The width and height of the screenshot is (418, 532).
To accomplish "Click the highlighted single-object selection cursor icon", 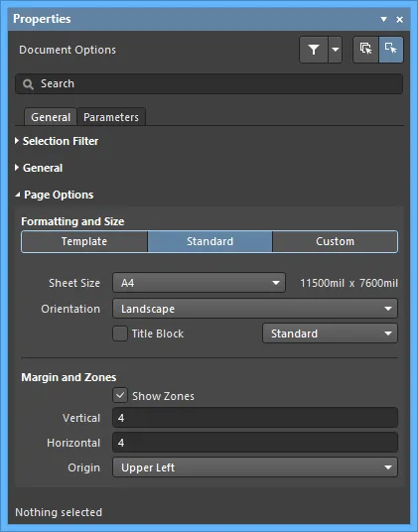I will point(391,50).
